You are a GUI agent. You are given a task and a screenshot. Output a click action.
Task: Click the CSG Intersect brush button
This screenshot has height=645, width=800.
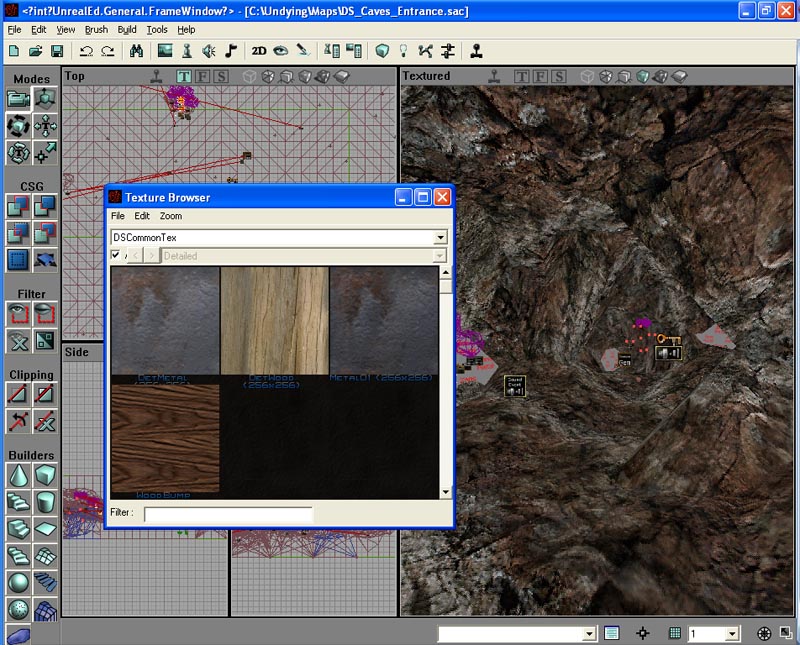point(18,233)
